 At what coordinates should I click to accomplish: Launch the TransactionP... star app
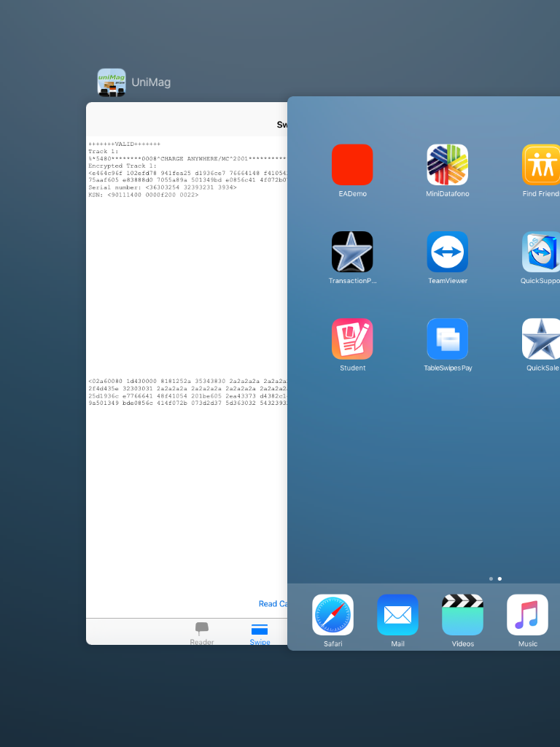(x=352, y=252)
